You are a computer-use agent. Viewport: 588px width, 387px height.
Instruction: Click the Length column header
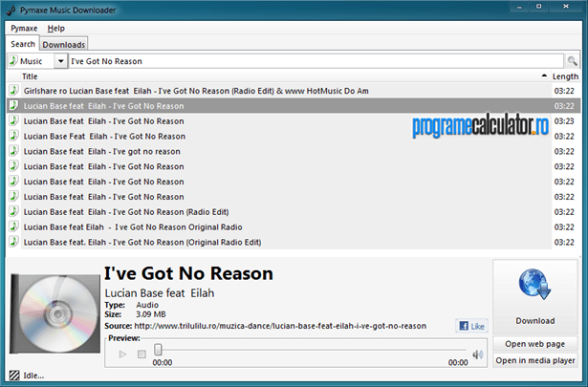565,76
